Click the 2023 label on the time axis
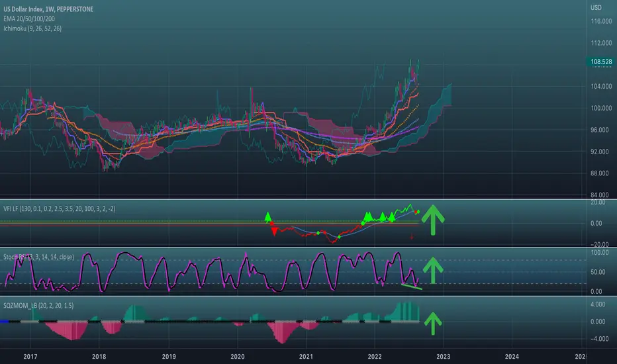This screenshot has width=617, height=364. click(443, 357)
